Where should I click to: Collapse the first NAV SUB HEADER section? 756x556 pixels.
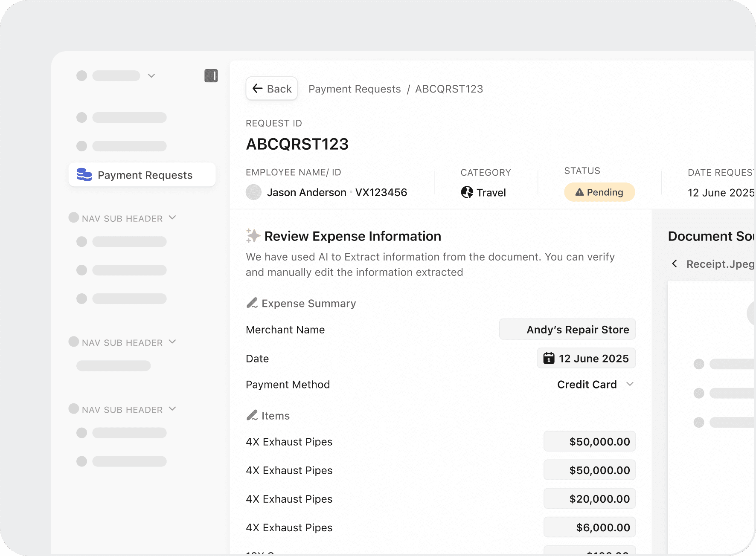[x=172, y=217]
